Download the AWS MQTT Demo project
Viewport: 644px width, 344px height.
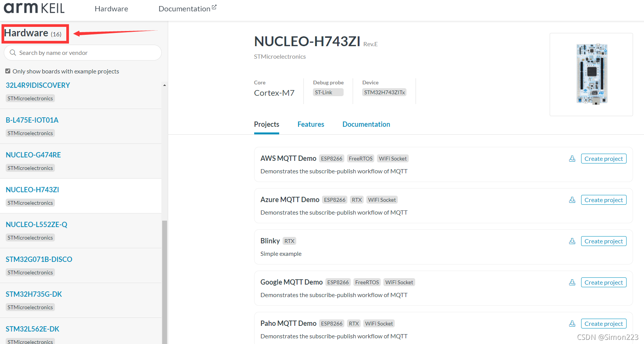pyautogui.click(x=572, y=159)
